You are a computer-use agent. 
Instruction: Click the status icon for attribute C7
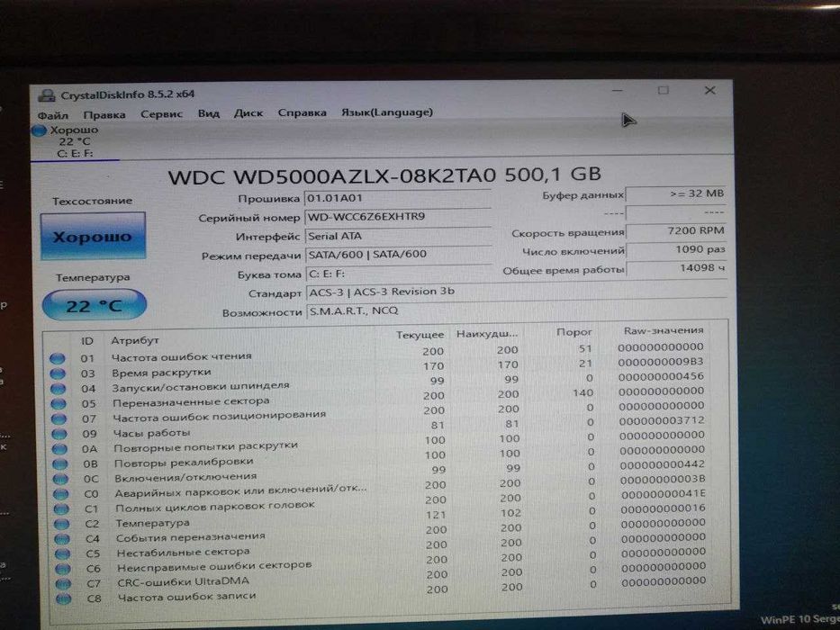64,584
